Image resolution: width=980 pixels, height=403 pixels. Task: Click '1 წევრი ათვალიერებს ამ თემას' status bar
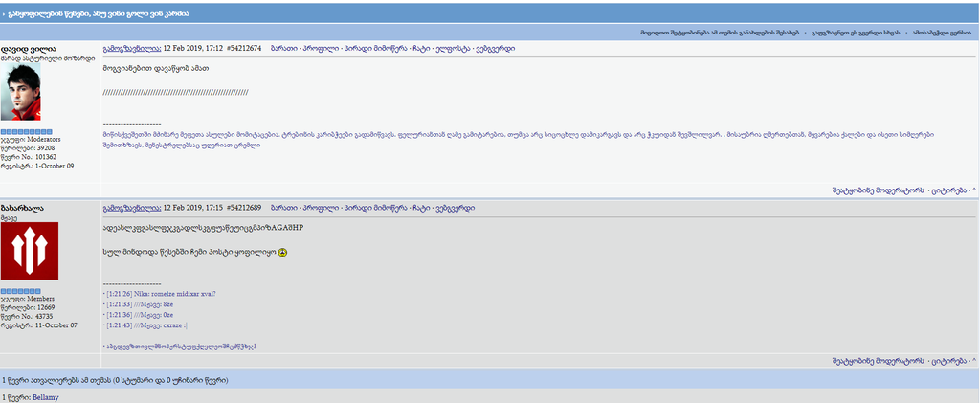[490, 379]
